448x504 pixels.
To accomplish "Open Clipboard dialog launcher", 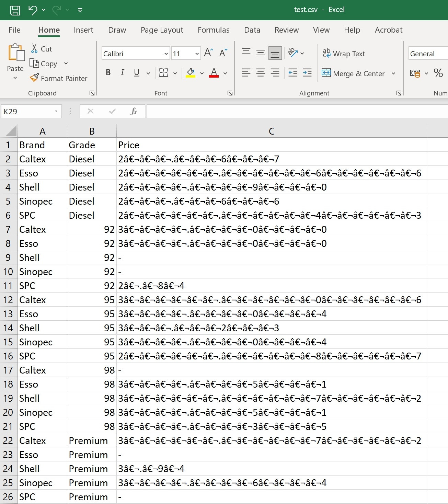I will (x=92, y=93).
